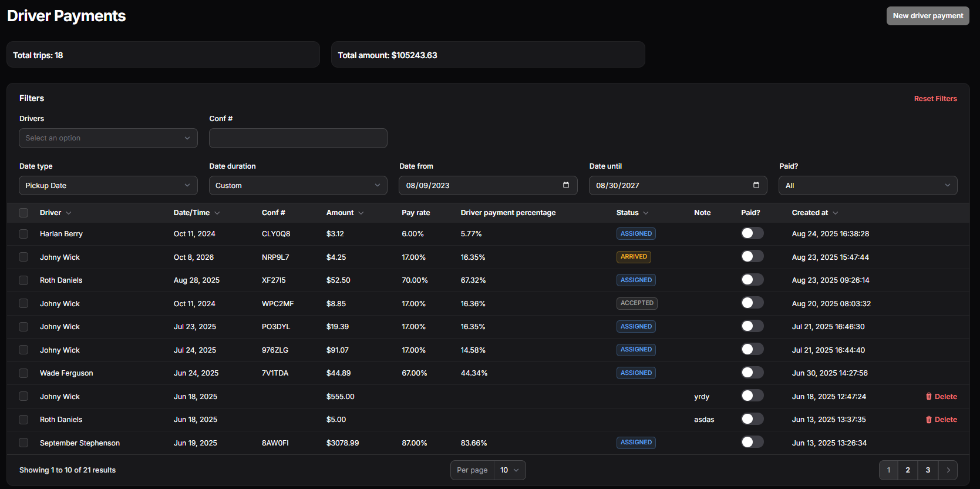Open the Drivers filter dropdown
This screenshot has height=489, width=980.
click(108, 138)
